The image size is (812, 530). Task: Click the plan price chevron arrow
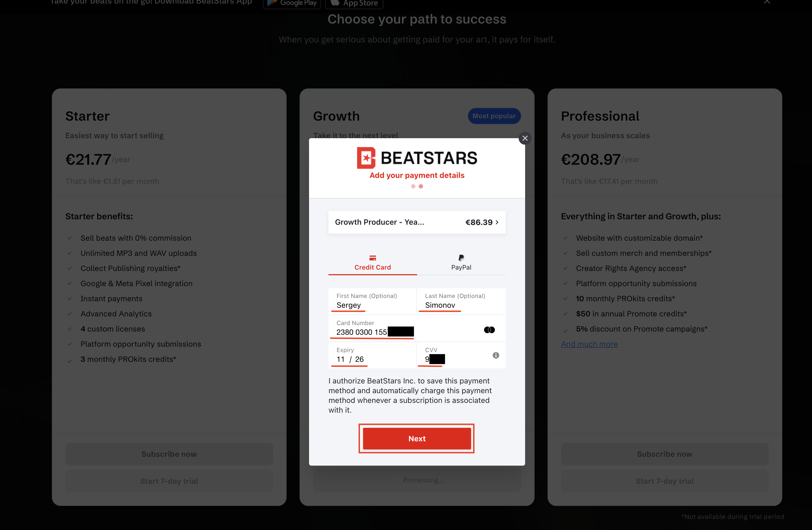[497, 222]
